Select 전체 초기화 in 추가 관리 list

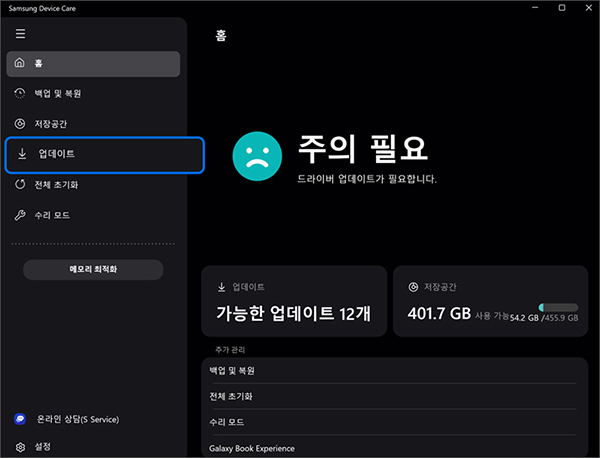coord(394,396)
